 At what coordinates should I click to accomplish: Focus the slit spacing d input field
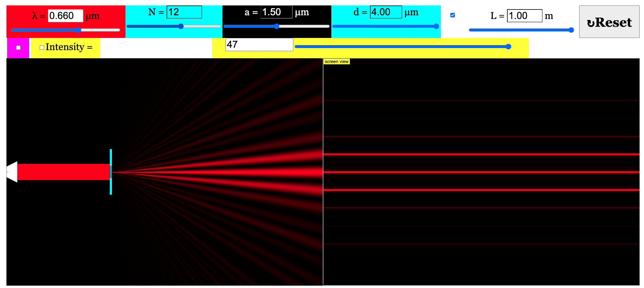point(386,12)
